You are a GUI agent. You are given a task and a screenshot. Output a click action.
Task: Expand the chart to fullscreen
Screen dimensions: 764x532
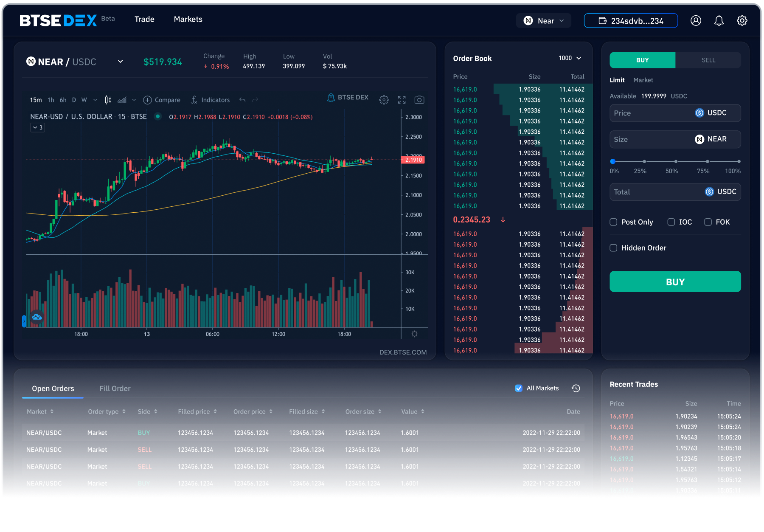(402, 100)
